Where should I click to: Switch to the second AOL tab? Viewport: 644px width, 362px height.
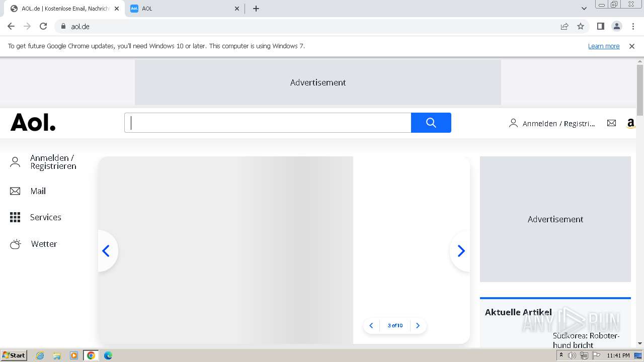185,9
